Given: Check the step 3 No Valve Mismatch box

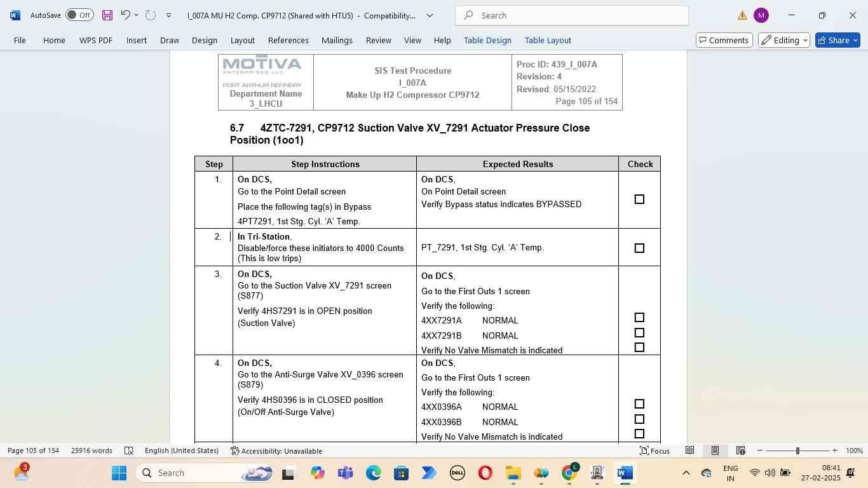Looking at the screenshot, I should coord(639,348).
